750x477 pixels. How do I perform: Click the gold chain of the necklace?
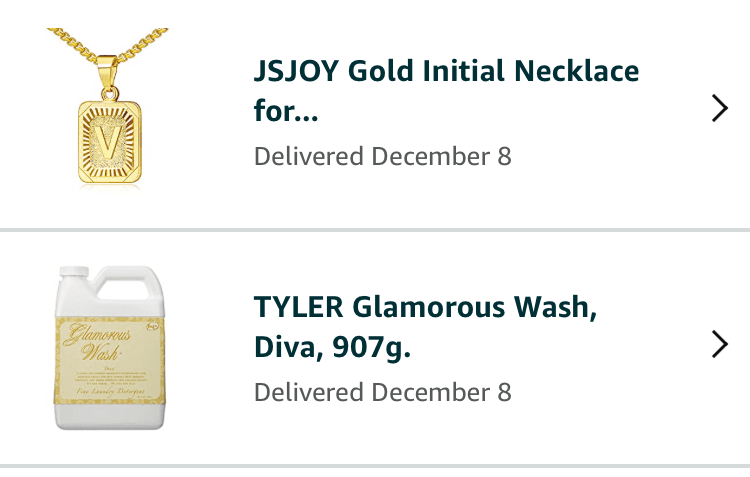(x=75, y=45)
